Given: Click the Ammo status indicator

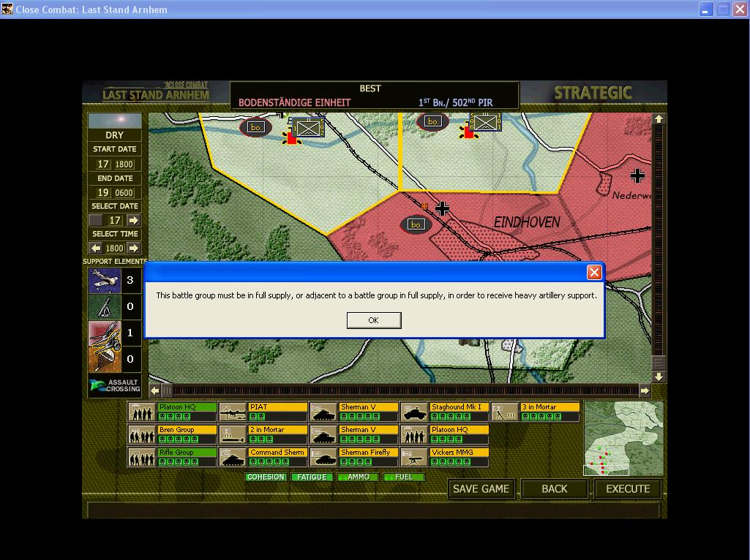Looking at the screenshot, I should point(359,477).
